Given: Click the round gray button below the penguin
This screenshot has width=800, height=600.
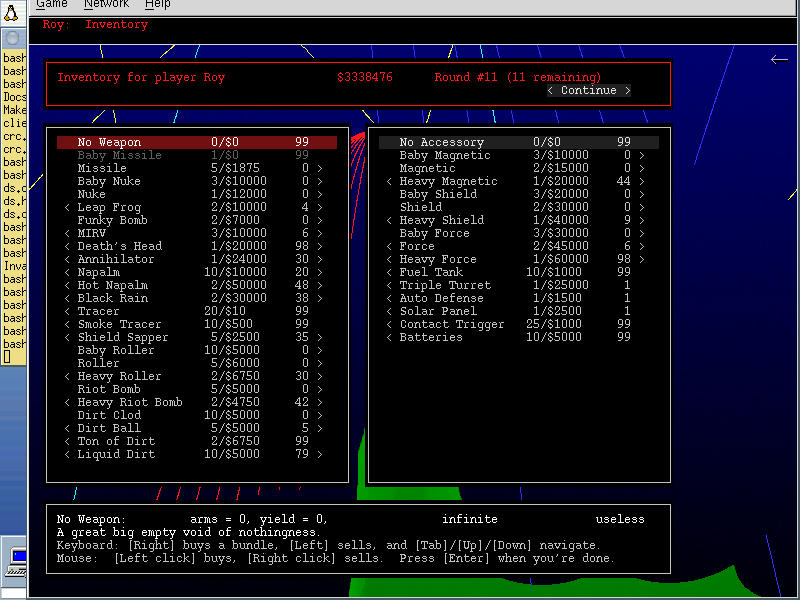Looking at the screenshot, I should (13, 38).
